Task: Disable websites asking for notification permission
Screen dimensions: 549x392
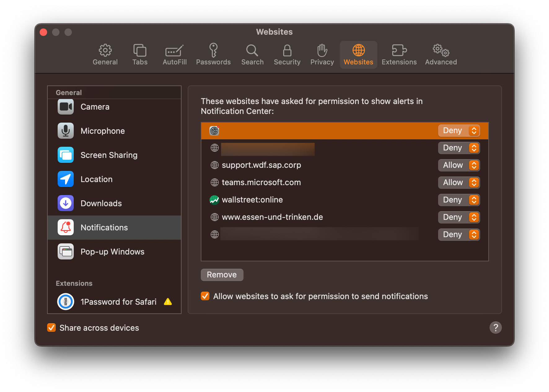Action: [x=205, y=296]
